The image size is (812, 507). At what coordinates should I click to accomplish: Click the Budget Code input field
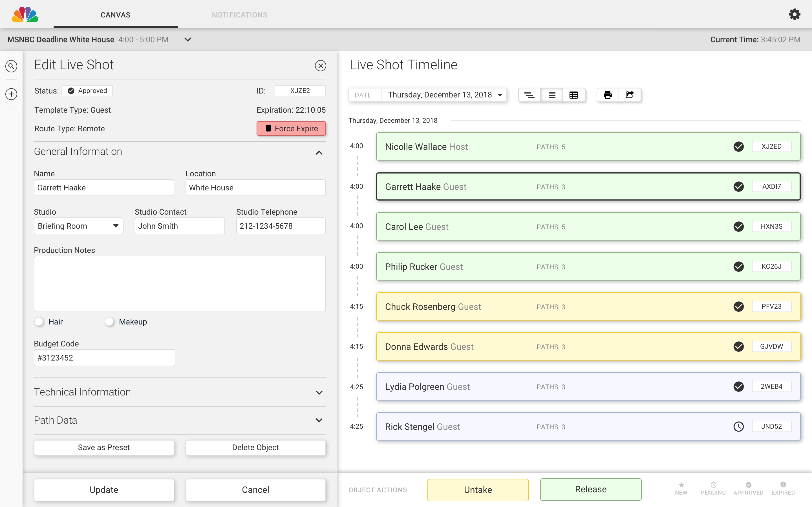[104, 358]
